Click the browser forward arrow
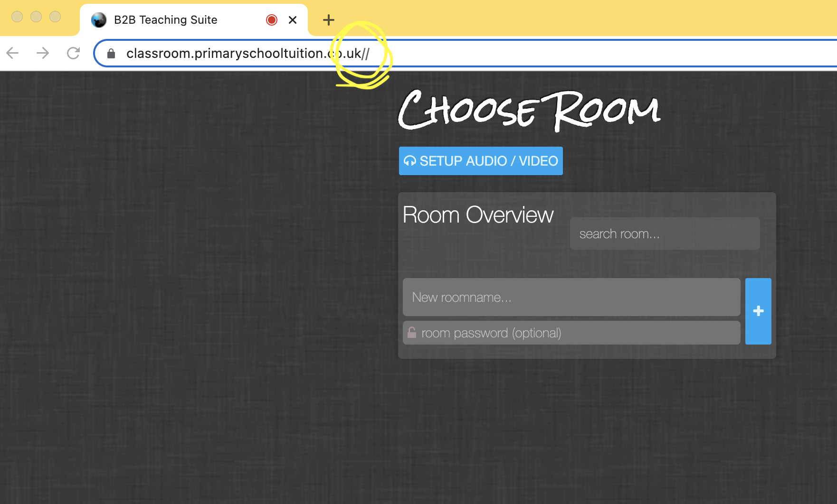This screenshot has width=837, height=504. pyautogui.click(x=43, y=53)
